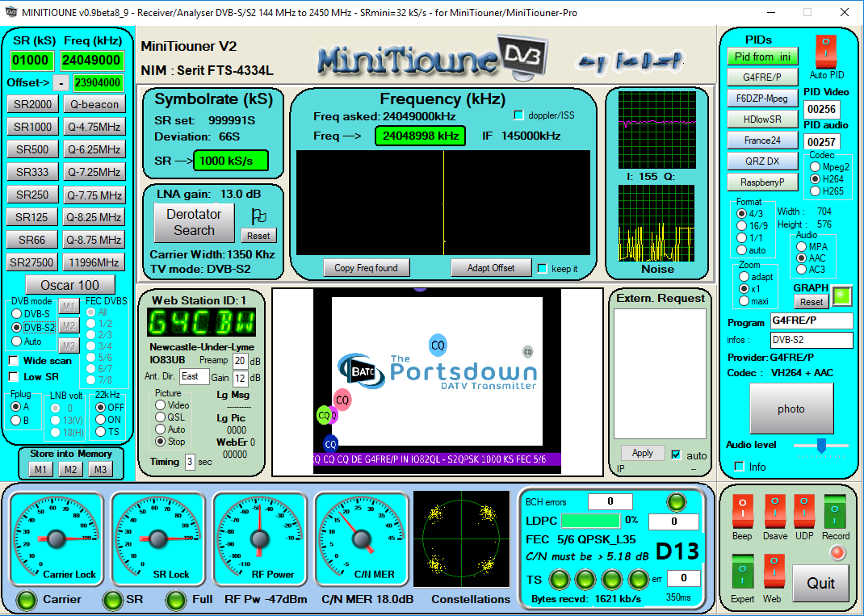Load PIDs with Pid from .ini
The width and height of the screenshot is (864, 616).
coord(762,57)
